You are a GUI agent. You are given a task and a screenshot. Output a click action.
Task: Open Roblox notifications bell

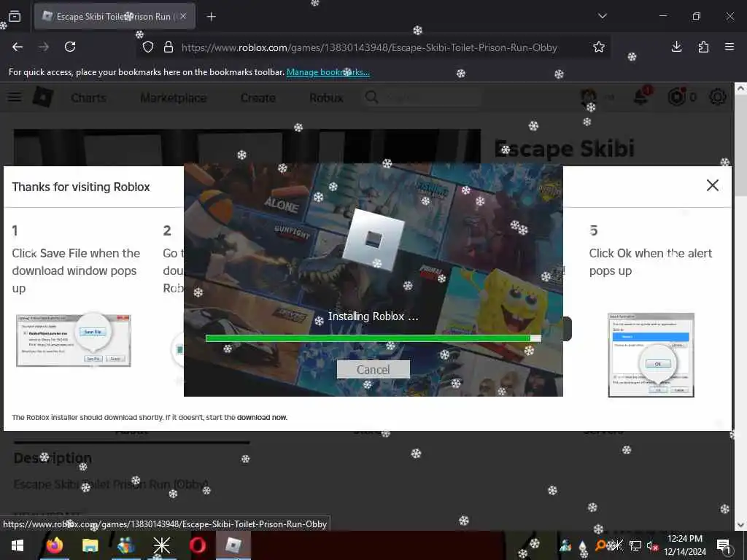click(641, 97)
